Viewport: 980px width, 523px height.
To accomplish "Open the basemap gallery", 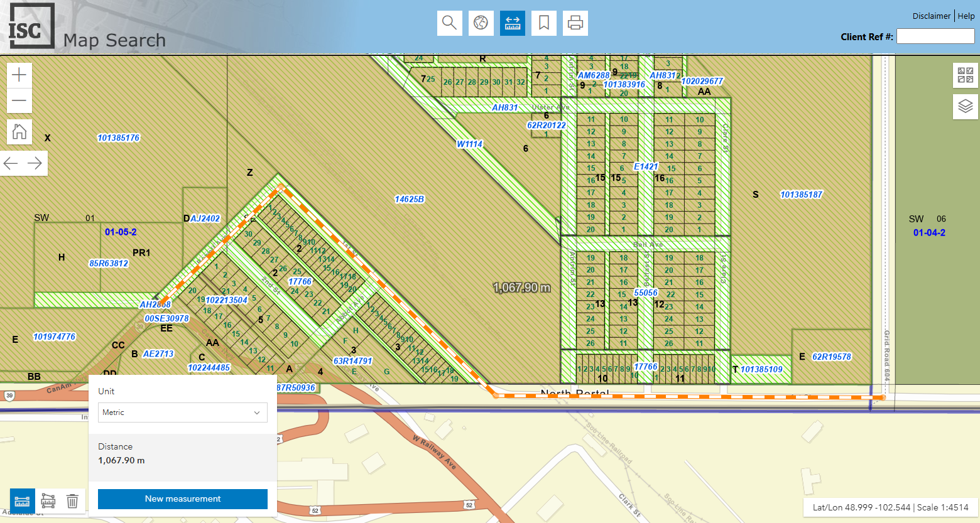I will click(x=966, y=75).
